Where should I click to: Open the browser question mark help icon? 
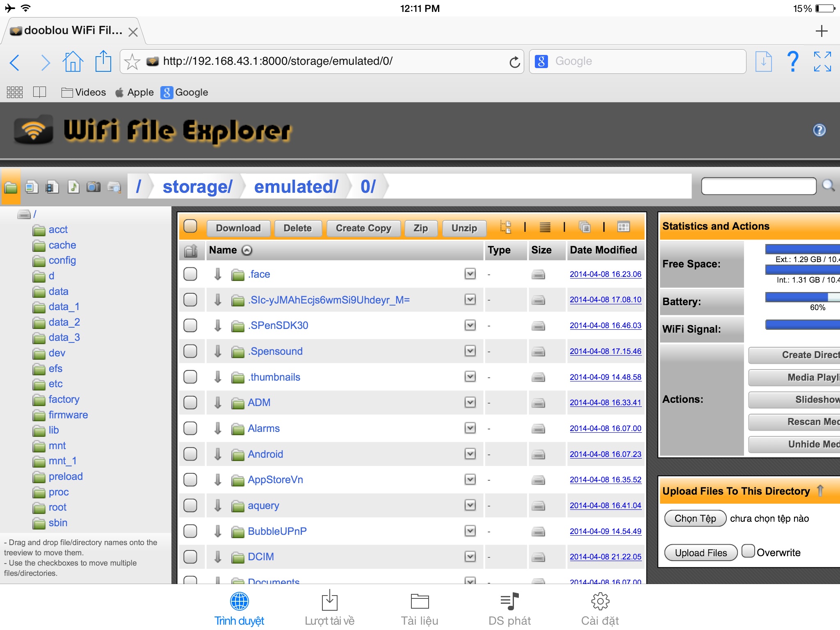tap(793, 62)
